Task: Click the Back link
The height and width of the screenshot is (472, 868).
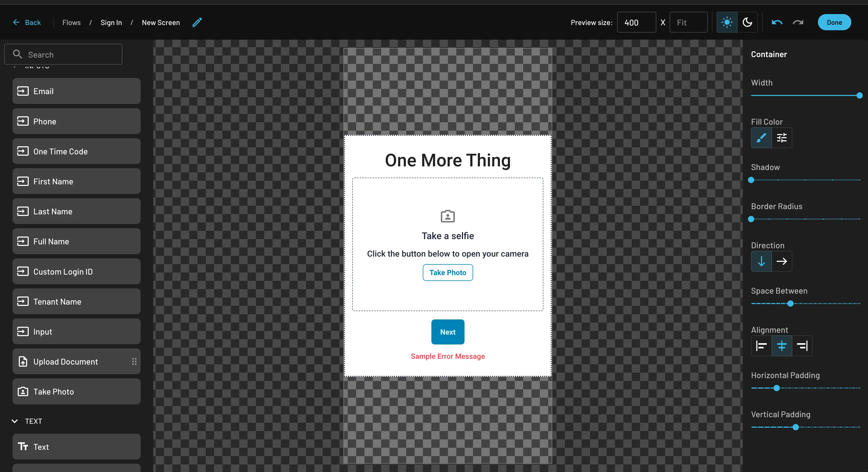Action: [27, 22]
